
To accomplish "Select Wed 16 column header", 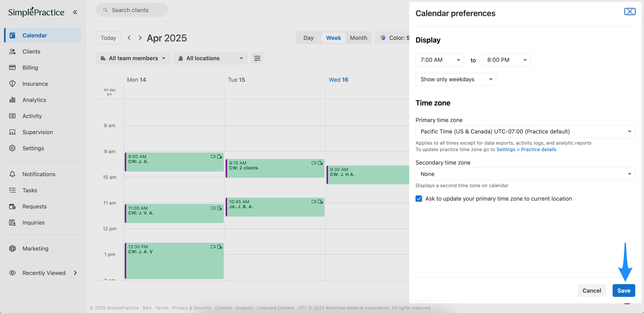I will tap(339, 80).
